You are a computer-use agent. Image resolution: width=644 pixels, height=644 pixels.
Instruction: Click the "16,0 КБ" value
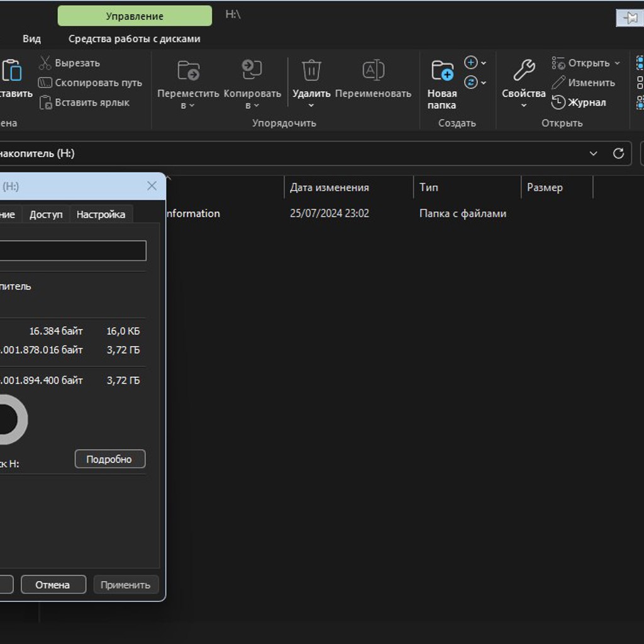coord(123,331)
